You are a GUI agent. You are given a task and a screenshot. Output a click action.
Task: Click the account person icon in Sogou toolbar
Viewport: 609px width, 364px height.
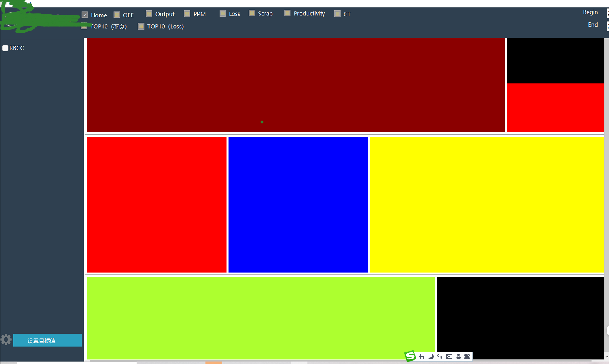pos(458,356)
